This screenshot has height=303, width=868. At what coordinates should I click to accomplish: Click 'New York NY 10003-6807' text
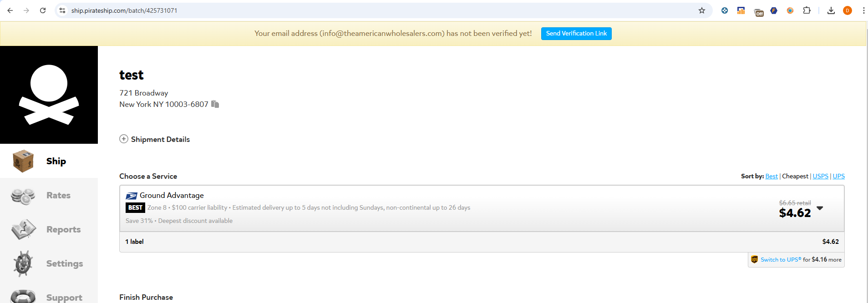point(164,104)
